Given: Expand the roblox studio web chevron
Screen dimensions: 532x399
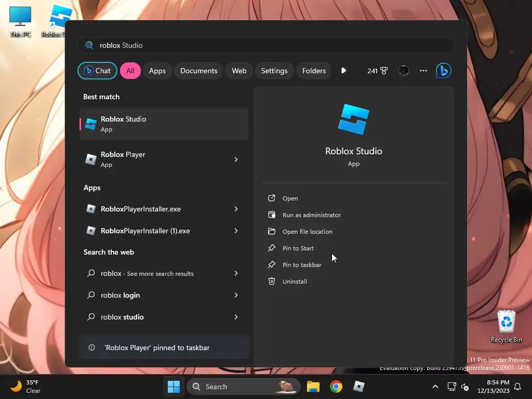Looking at the screenshot, I should [x=236, y=317].
